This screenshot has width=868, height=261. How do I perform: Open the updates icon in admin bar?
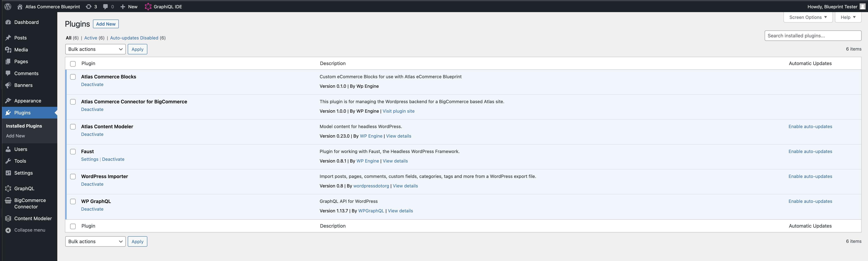point(89,6)
